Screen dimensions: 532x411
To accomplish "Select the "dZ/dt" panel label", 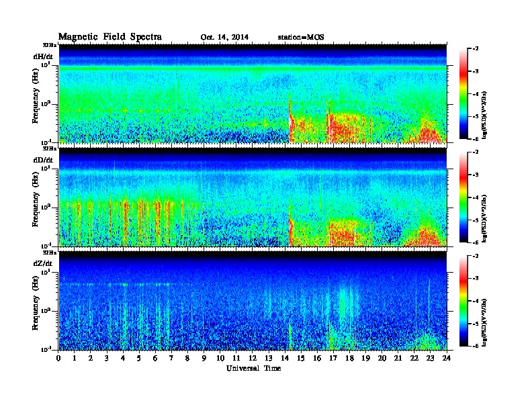I will [x=43, y=263].
